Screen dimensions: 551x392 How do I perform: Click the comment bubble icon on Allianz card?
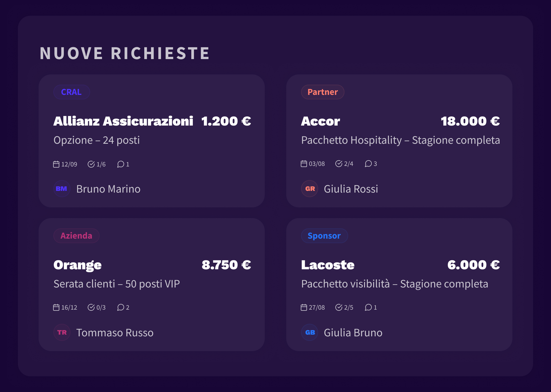(121, 164)
